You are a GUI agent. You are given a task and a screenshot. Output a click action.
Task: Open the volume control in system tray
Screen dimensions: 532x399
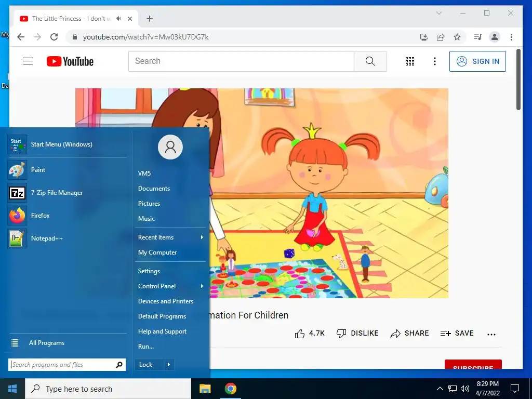pyautogui.click(x=465, y=389)
